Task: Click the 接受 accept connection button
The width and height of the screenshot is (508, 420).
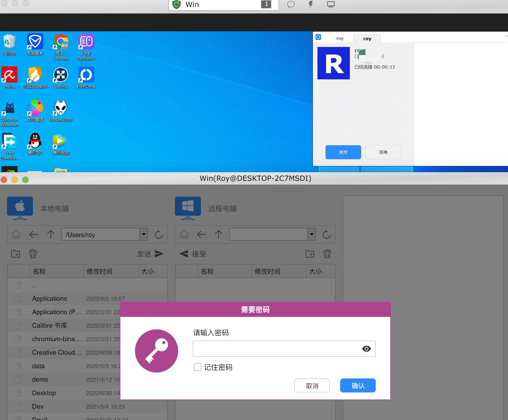Action: pos(343,152)
